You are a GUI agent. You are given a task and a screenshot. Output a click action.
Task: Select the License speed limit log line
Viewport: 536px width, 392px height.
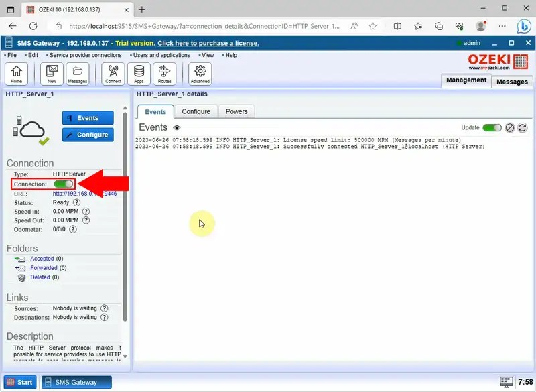297,140
